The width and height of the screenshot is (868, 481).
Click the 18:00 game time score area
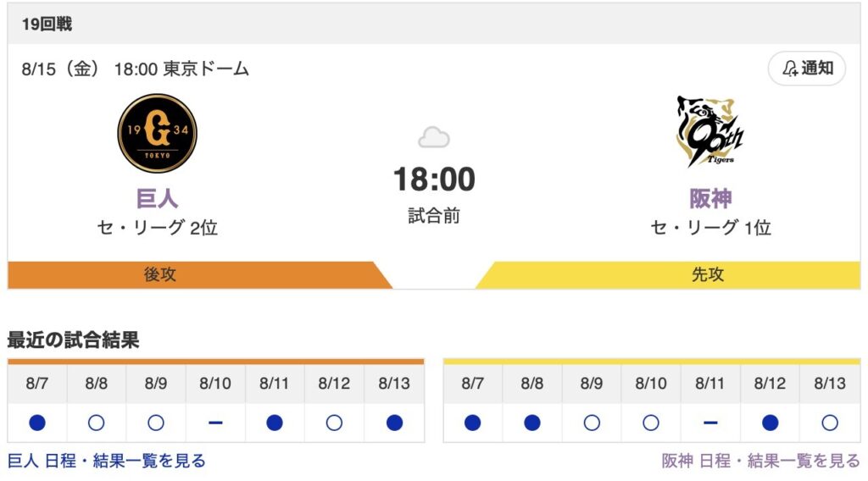pos(434,180)
